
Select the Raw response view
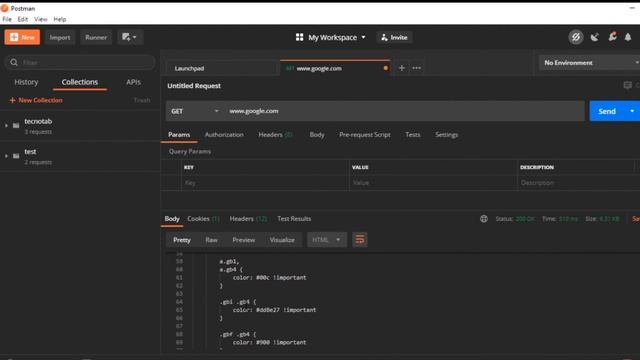pos(211,240)
